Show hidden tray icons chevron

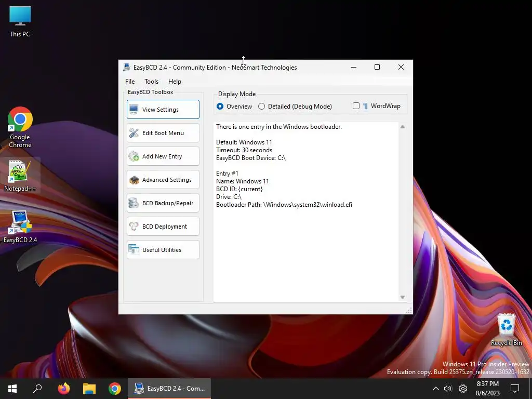[436, 389]
